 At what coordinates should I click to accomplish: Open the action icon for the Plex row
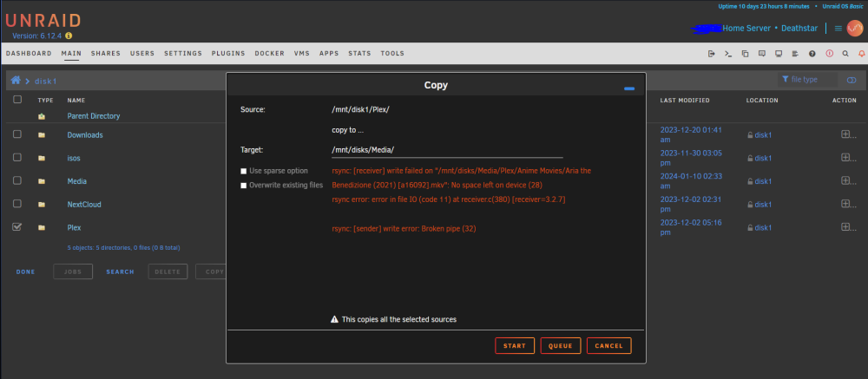[x=845, y=227]
